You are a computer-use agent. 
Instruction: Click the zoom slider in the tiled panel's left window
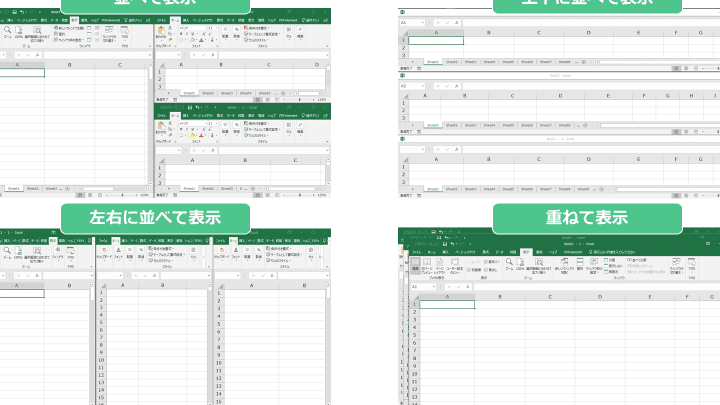coord(122,195)
